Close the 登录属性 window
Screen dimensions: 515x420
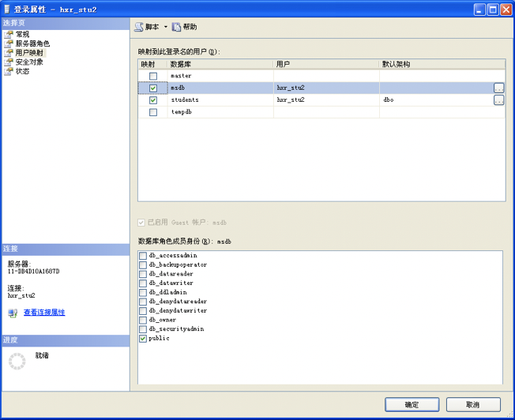506,9
